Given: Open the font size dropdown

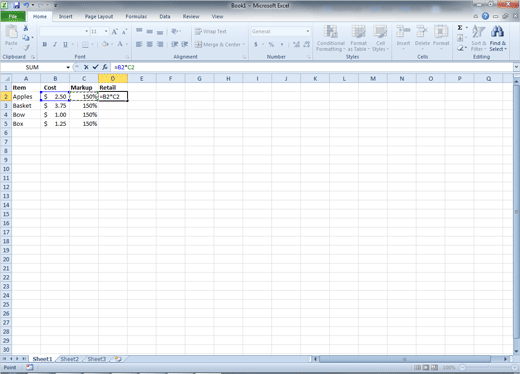Looking at the screenshot, I should (x=106, y=31).
